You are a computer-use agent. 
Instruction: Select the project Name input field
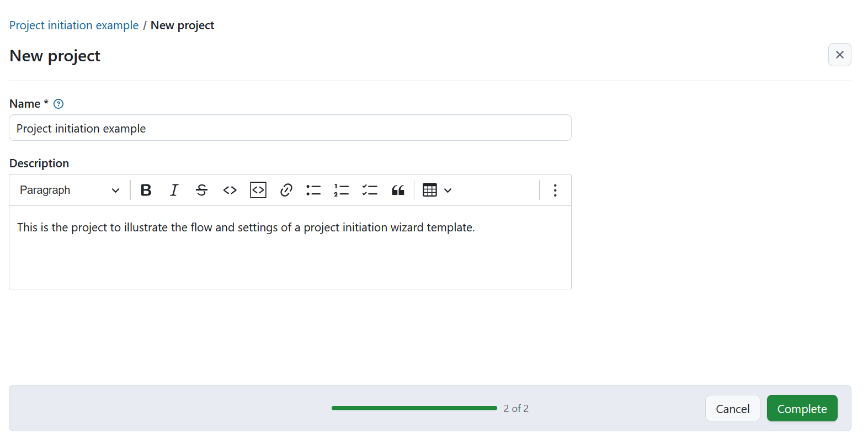coord(290,128)
